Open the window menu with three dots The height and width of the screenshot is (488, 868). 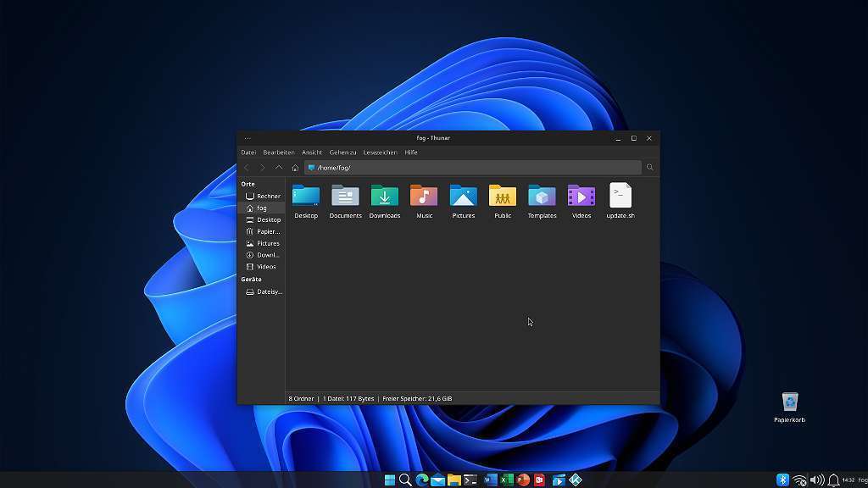[x=248, y=138]
